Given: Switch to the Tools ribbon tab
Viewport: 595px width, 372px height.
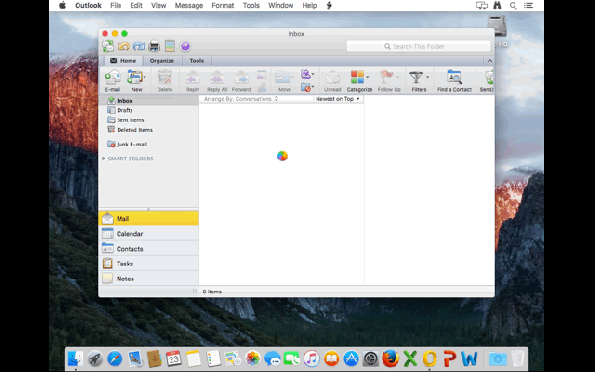Looking at the screenshot, I should coord(197,61).
